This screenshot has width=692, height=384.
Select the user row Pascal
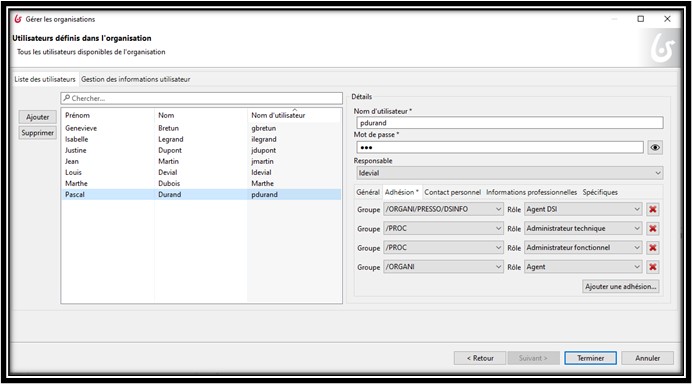[x=201, y=194]
